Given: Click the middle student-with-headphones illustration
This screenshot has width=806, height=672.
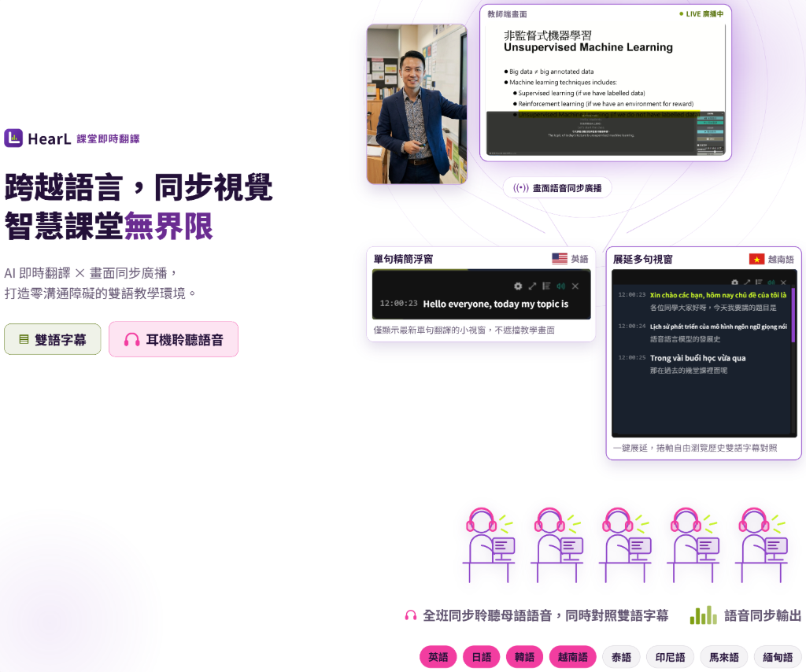Looking at the screenshot, I should [625, 545].
